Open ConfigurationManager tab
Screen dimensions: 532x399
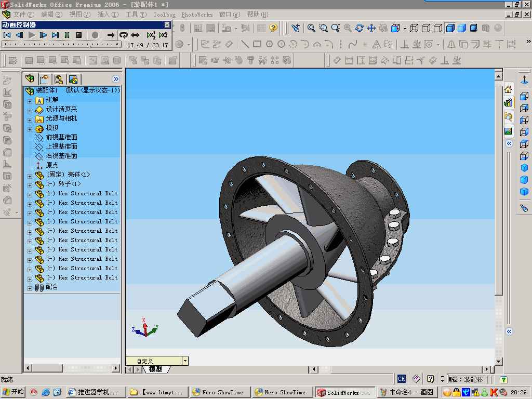[58, 79]
